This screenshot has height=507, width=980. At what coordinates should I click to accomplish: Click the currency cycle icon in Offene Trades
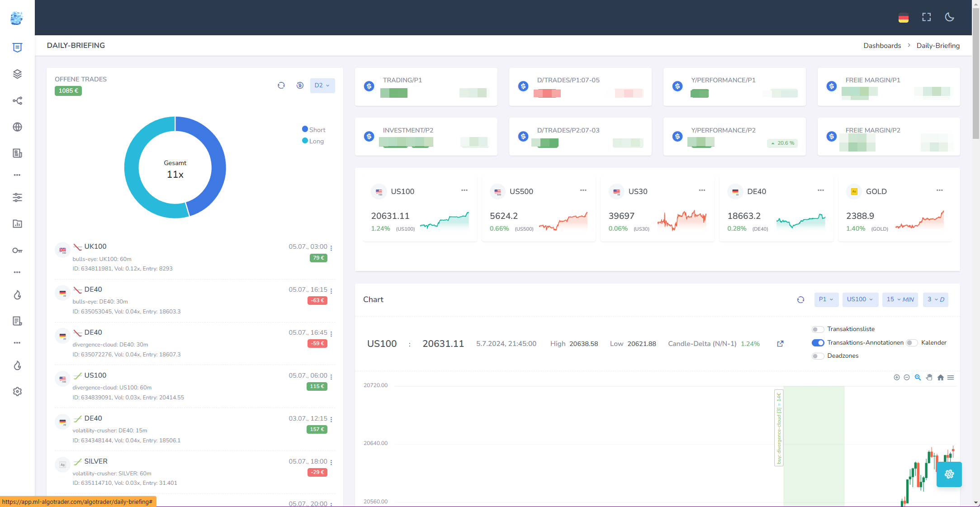[300, 85]
